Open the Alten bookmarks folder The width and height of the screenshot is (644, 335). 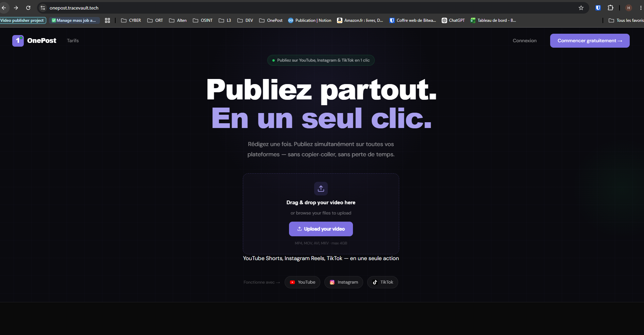click(x=178, y=20)
